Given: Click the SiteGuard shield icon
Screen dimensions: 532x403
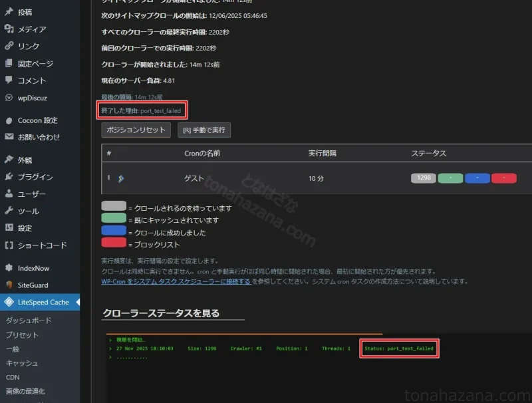Looking at the screenshot, I should point(9,285).
